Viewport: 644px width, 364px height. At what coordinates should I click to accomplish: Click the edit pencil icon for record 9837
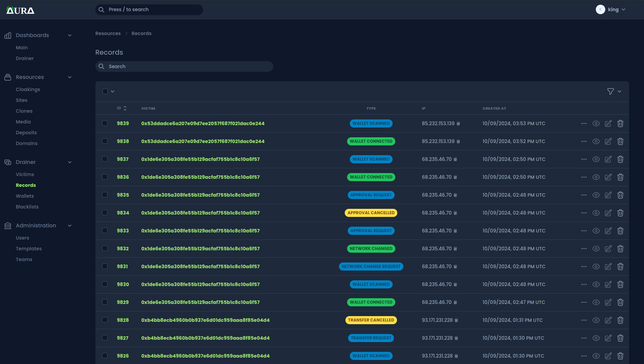tap(608, 159)
